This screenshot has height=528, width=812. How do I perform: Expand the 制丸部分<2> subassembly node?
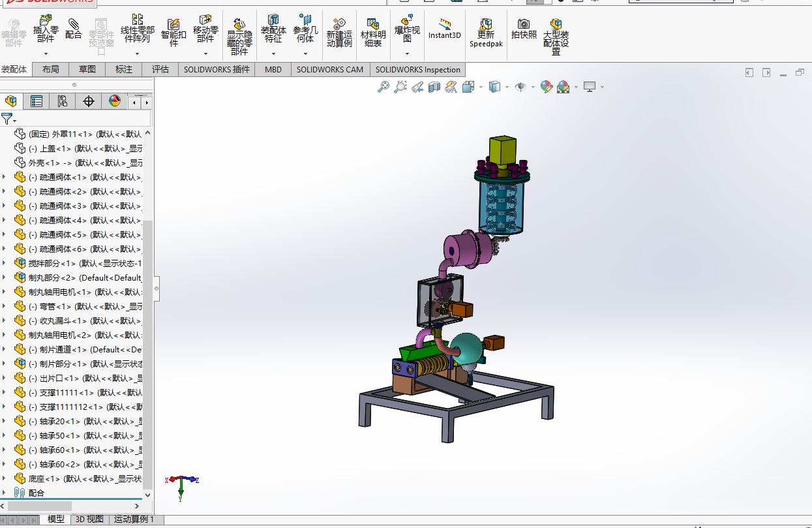pos(5,277)
